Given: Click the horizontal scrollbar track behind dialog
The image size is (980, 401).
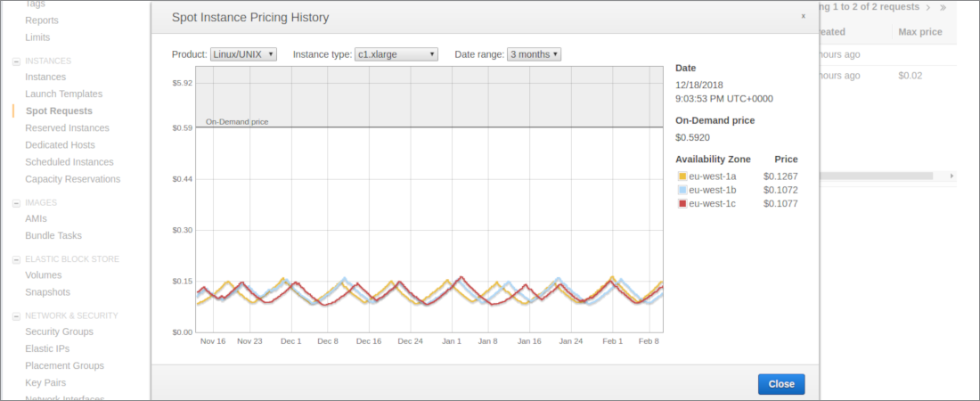Looking at the screenshot, I should [876, 176].
